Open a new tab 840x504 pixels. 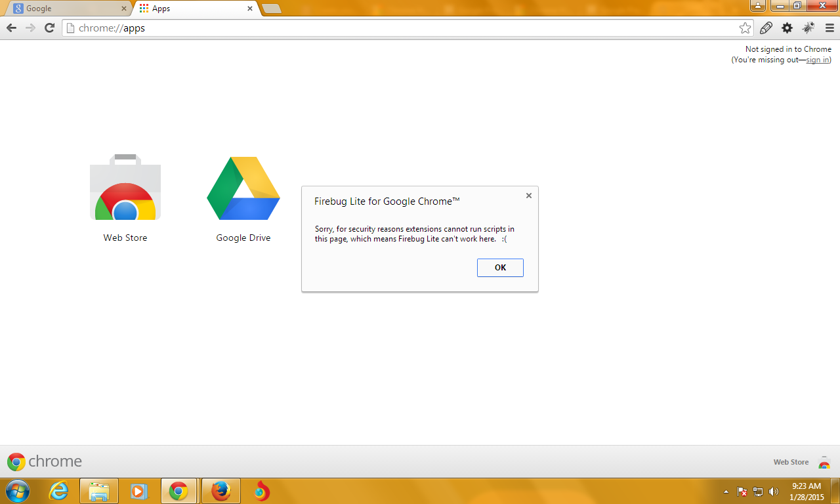(271, 9)
